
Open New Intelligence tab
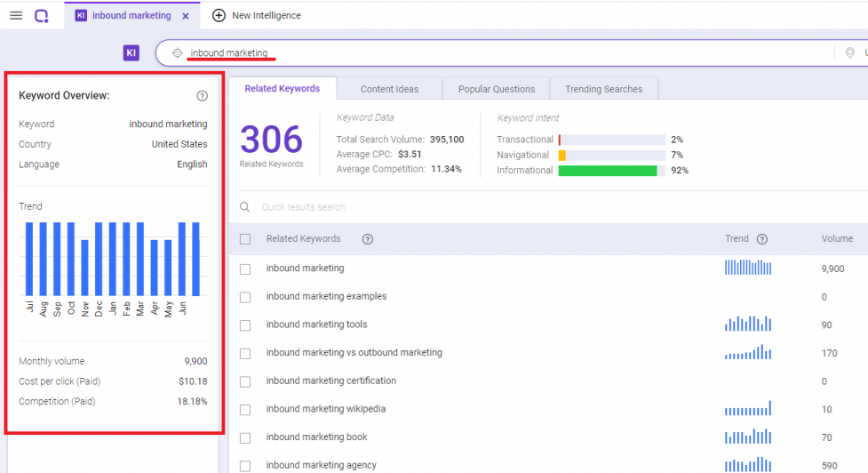[x=257, y=15]
